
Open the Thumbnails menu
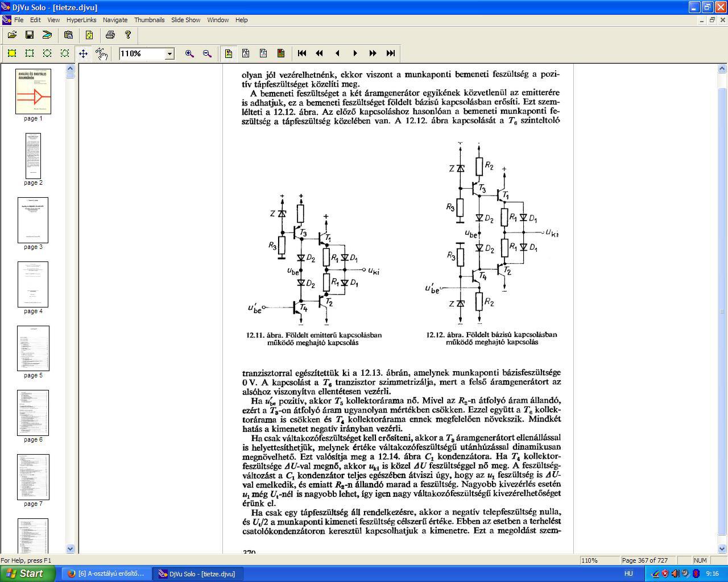pos(149,20)
